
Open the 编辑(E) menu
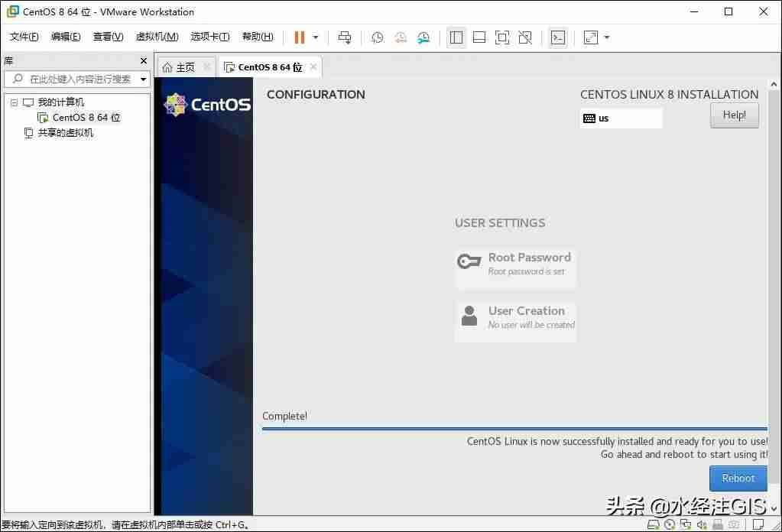tap(66, 37)
